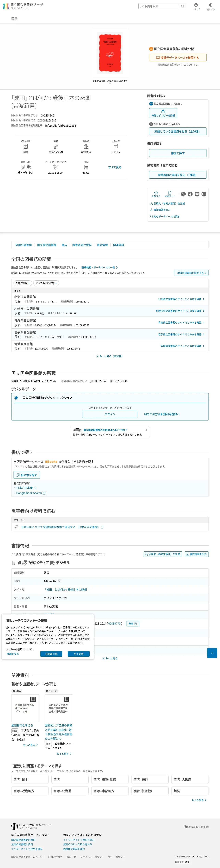Click 全て同意 cookie button
Image resolution: width=220 pixels, height=868 pixels.
(x=79, y=654)
